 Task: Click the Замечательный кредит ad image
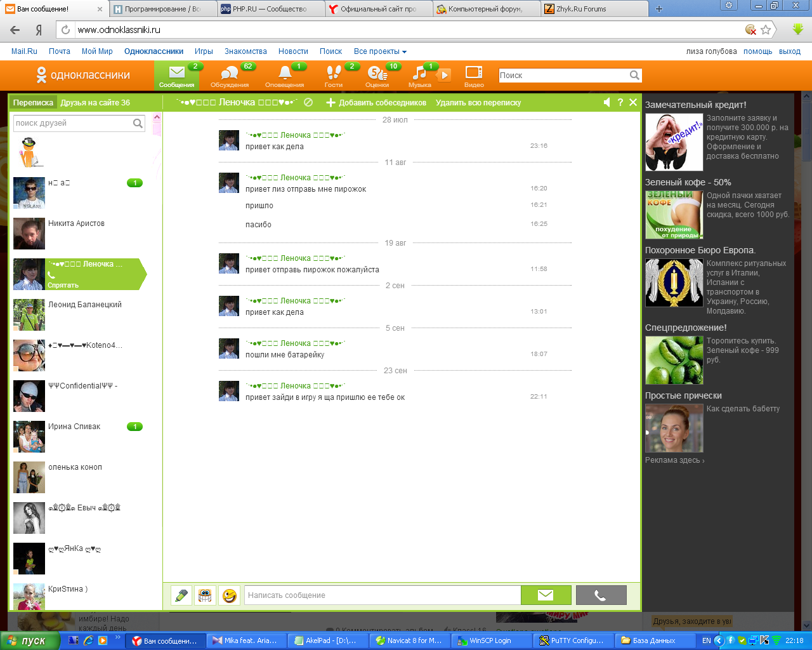coord(674,142)
